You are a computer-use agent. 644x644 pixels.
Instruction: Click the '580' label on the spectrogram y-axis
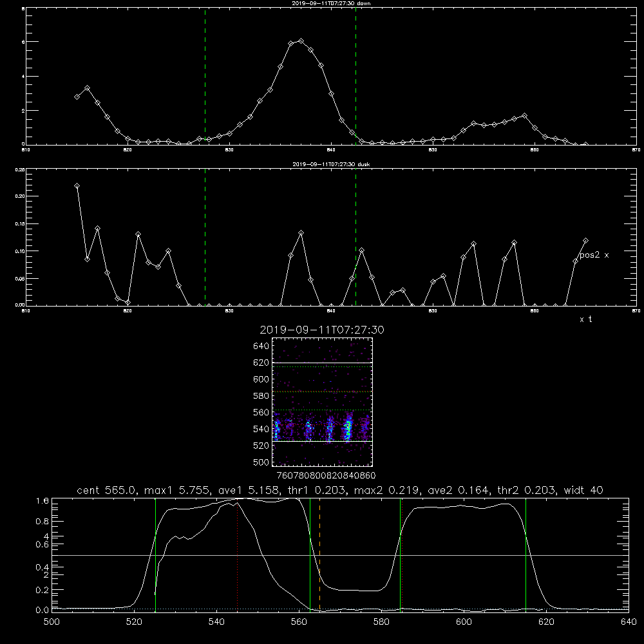coord(261,396)
